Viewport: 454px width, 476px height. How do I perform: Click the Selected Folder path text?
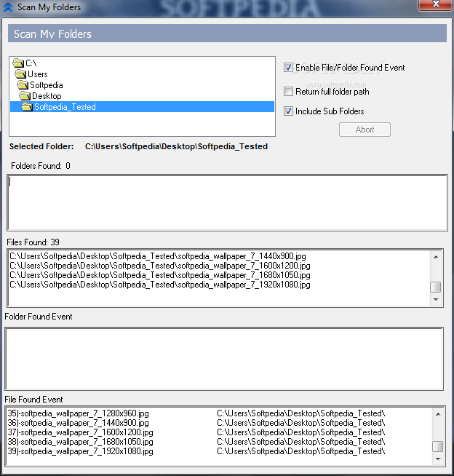coord(176,146)
